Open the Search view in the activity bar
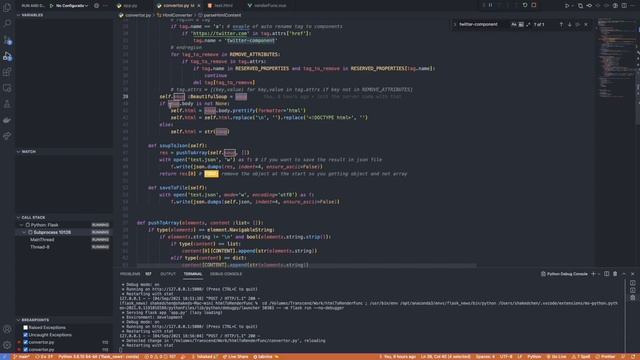This screenshot has height=360, width=640. 7,23
